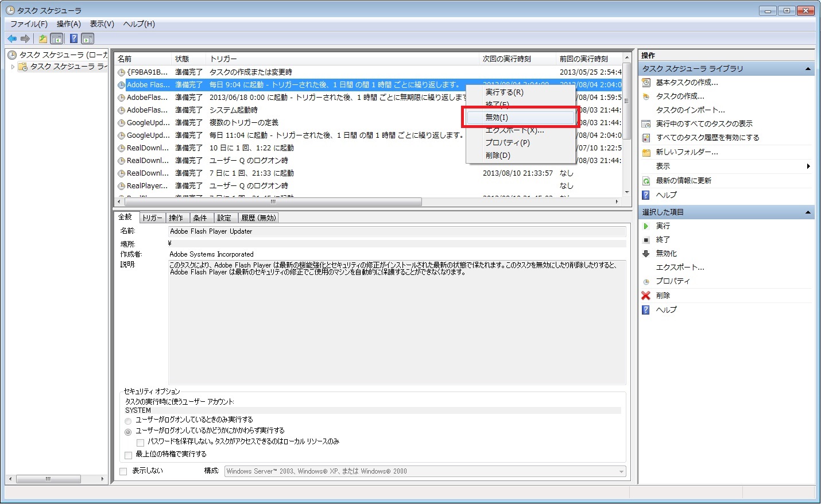Collapse 選択した項目 actions section

coord(808,212)
